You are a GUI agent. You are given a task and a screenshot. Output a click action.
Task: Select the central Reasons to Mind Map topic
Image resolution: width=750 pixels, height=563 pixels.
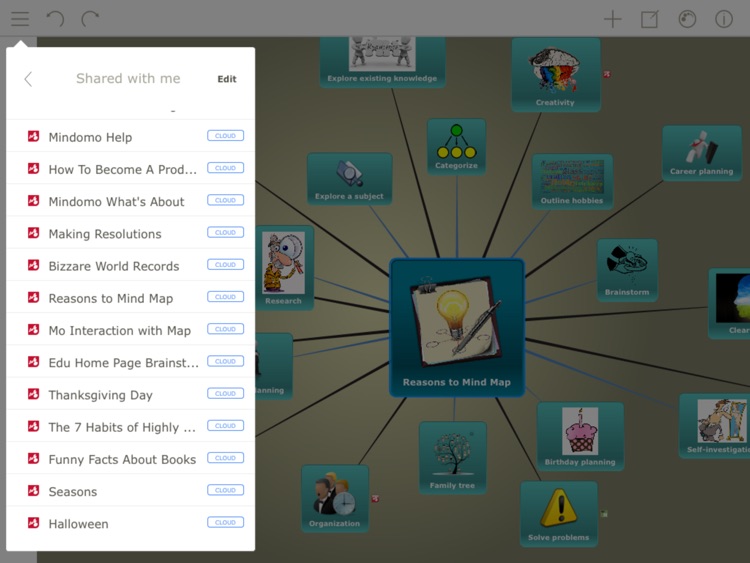coord(457,328)
